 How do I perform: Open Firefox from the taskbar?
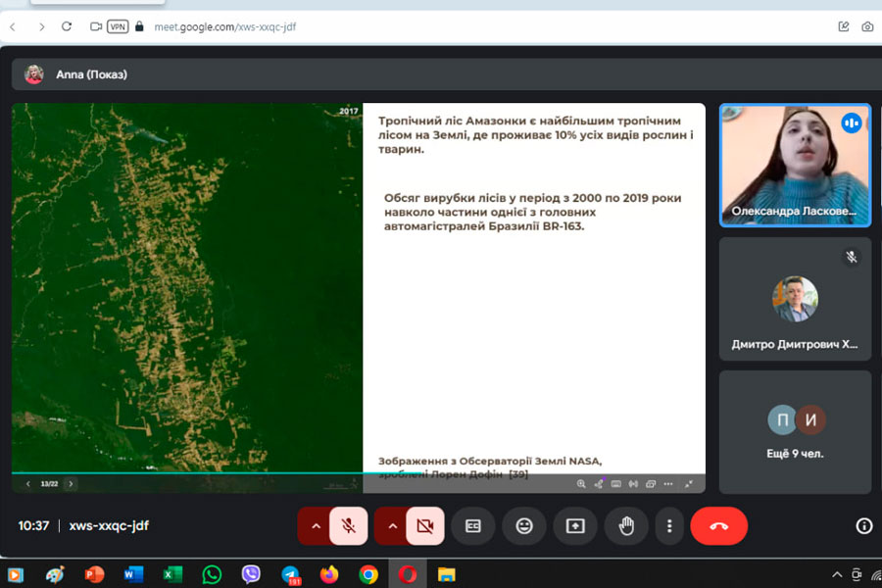tap(329, 574)
